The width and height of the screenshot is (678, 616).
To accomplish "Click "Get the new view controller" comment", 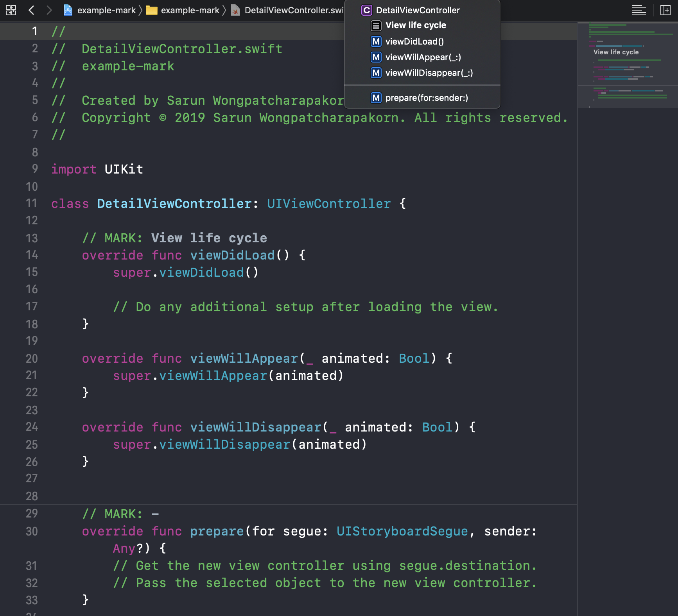I will [x=325, y=566].
